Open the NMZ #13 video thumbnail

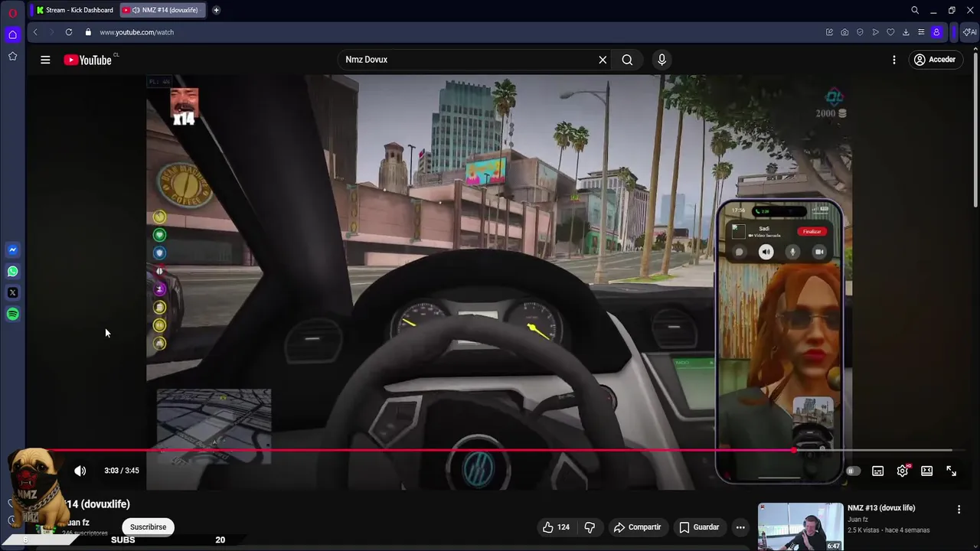[x=800, y=527]
